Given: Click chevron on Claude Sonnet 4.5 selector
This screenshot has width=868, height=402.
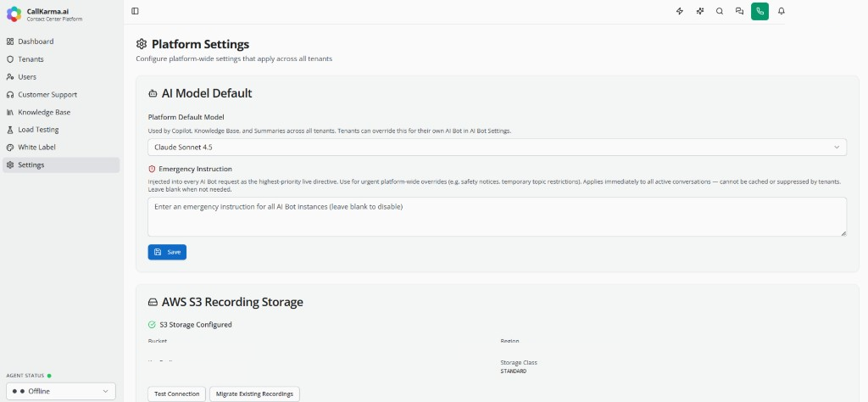Looking at the screenshot, I should tap(837, 148).
